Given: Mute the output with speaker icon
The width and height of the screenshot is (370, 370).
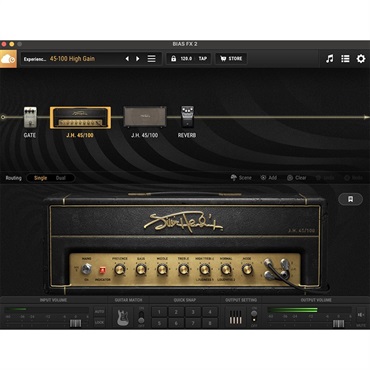Looking at the screenshot, I should tap(361, 315).
